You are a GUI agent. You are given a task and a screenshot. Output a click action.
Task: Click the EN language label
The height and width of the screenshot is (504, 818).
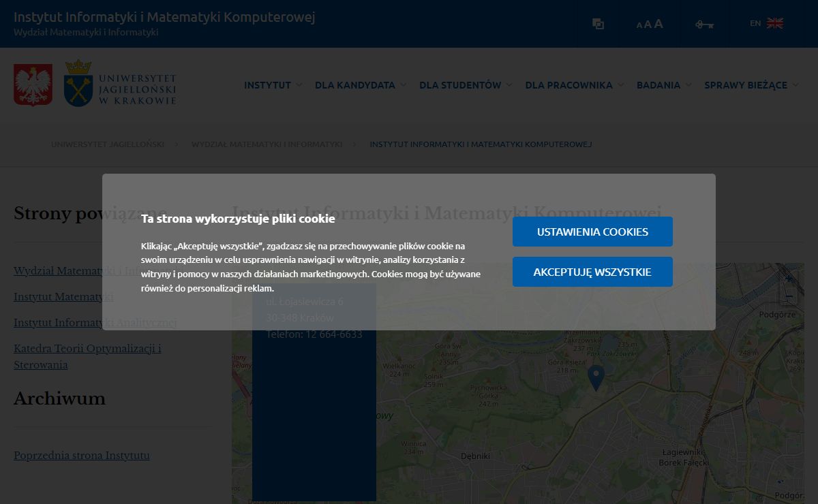(x=755, y=23)
